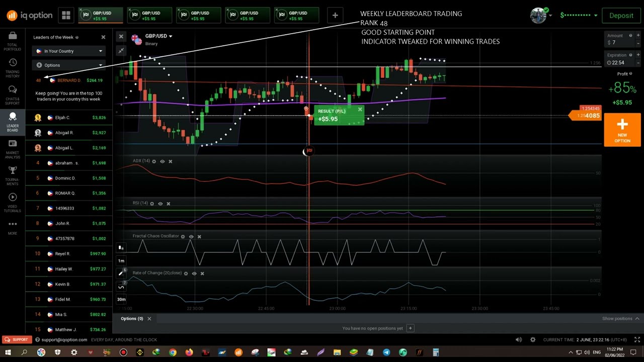Open Windows Start menu
644x362 pixels.
point(8,352)
